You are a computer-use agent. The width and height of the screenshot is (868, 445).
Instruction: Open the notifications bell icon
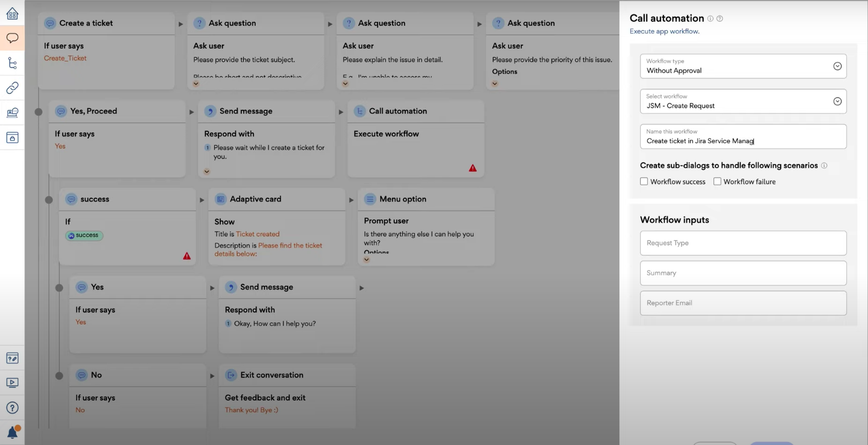(12, 432)
